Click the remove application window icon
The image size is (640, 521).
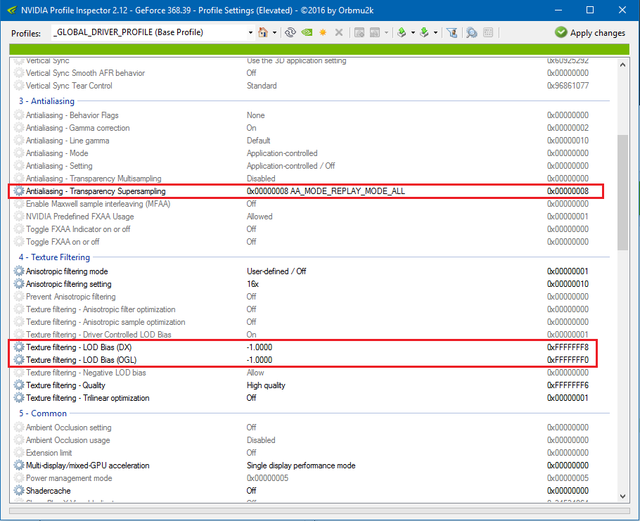[x=375, y=32]
